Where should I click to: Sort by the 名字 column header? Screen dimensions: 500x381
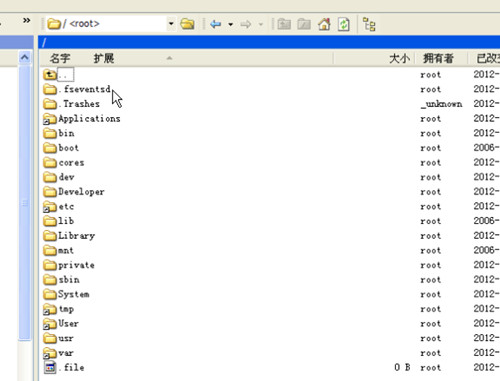[60, 58]
